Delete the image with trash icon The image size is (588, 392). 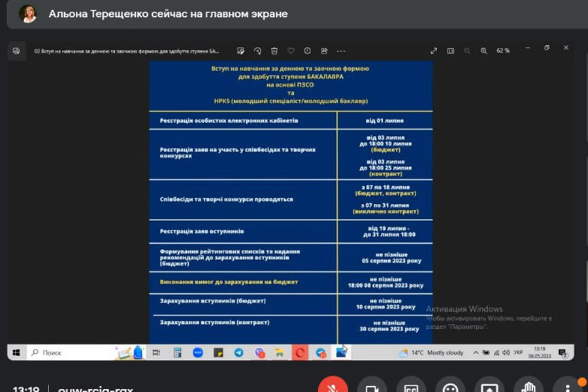click(274, 51)
